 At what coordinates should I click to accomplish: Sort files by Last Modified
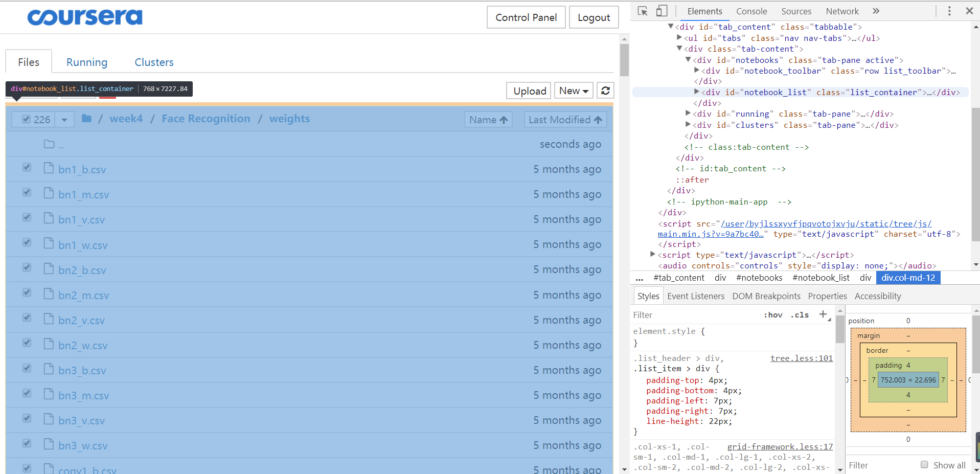565,120
